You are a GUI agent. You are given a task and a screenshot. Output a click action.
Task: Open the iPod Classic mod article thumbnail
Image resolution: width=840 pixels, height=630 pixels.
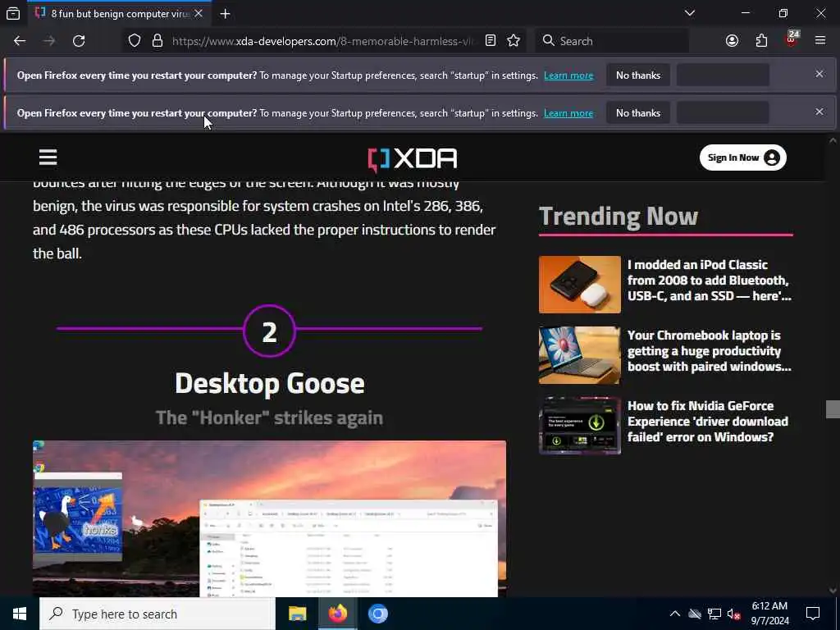point(580,285)
